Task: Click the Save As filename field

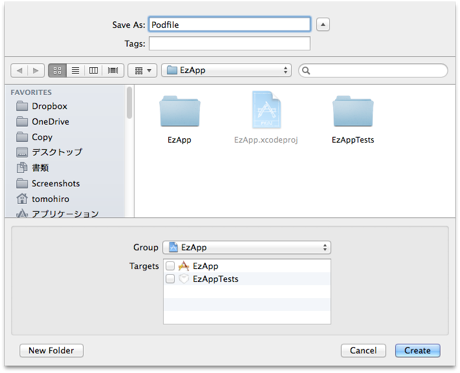Action: pos(230,24)
